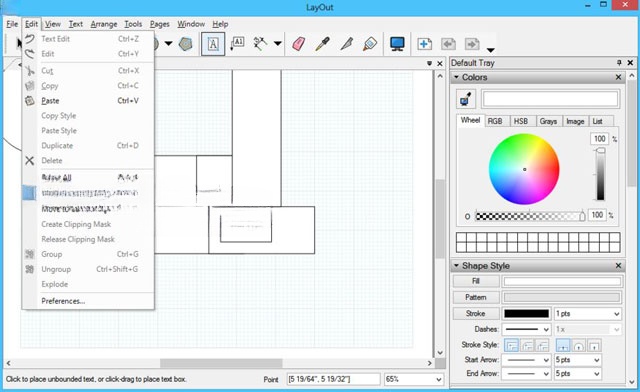Viewport: 640px width, 392px height.
Task: Pick a color on the color wheel
Action: [x=524, y=169]
